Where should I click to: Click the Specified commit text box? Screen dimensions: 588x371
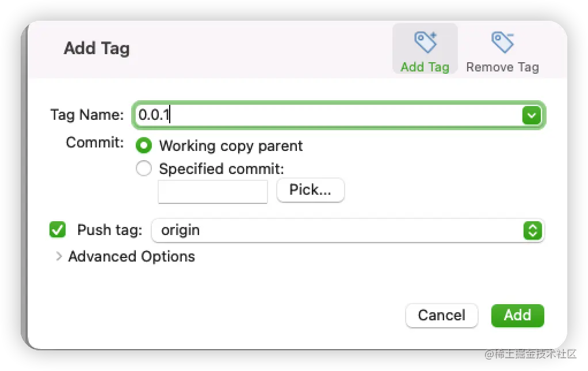(x=213, y=191)
